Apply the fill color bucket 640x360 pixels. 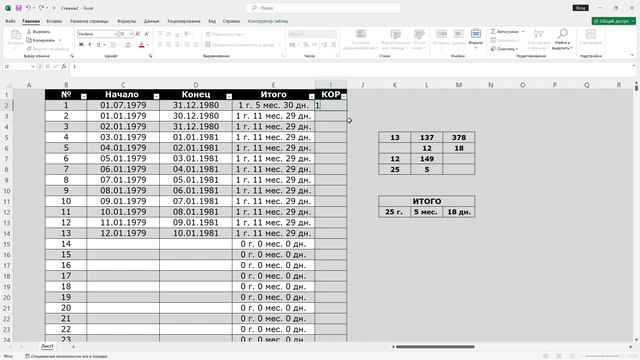click(128, 44)
